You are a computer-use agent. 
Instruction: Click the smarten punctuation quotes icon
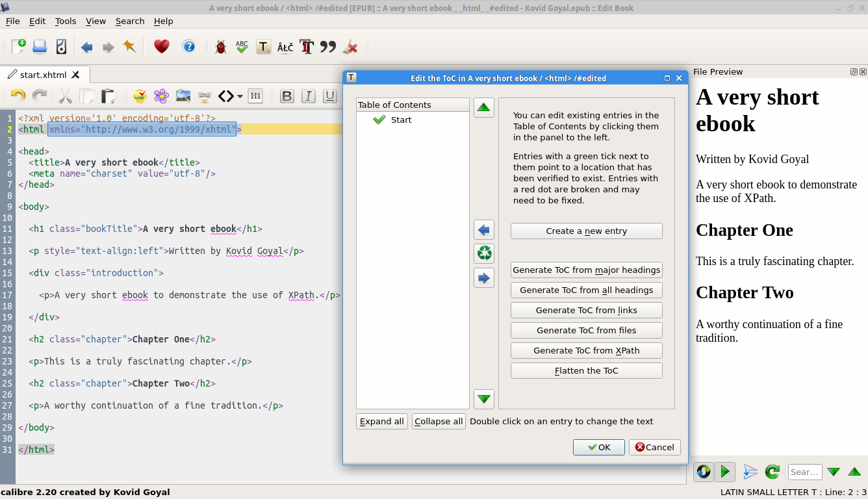pyautogui.click(x=328, y=47)
